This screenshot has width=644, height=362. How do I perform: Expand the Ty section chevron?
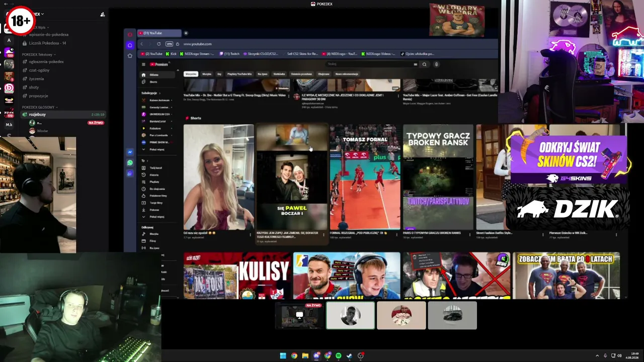coord(147,160)
